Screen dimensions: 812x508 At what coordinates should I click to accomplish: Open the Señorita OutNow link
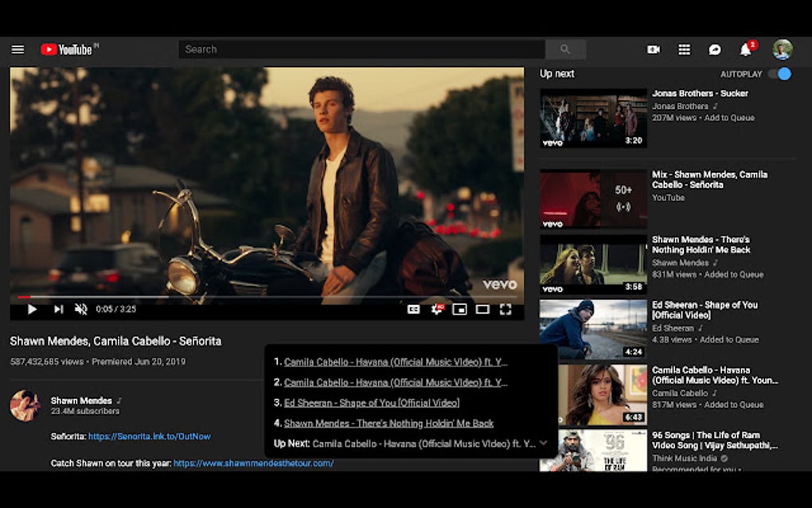pos(151,436)
